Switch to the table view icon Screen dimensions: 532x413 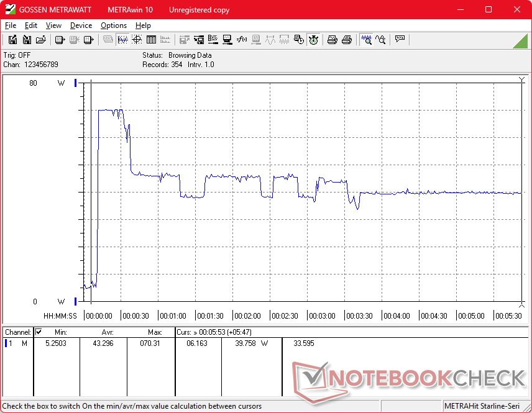point(151,40)
